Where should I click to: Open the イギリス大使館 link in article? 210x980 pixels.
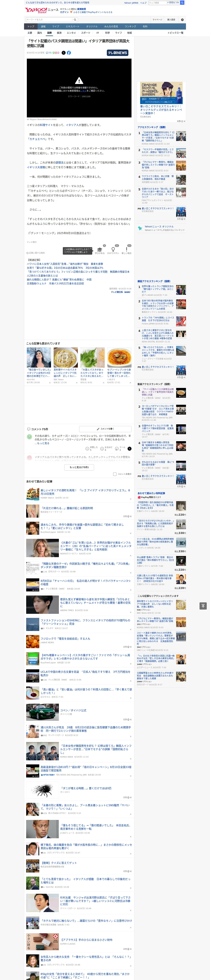point(36,167)
